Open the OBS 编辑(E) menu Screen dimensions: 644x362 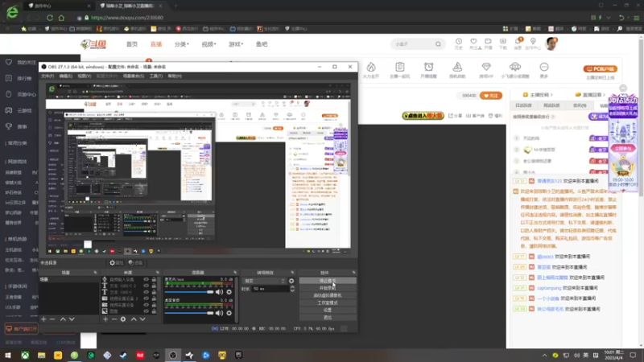tap(65, 76)
